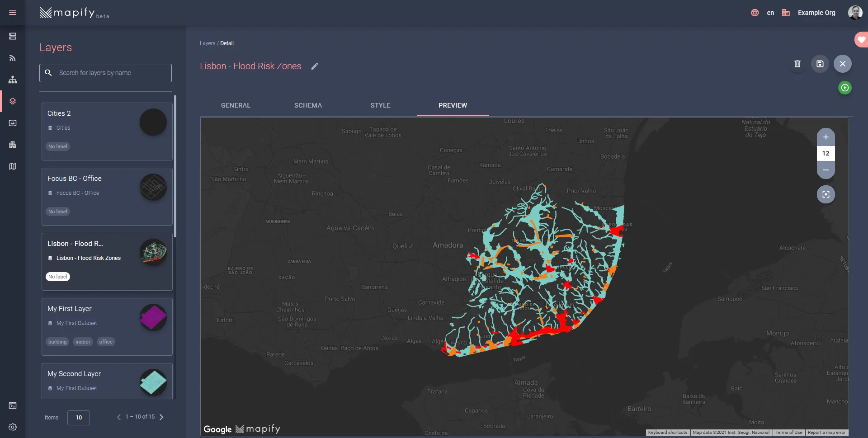Viewport: 868px width, 438px height.
Task: Click the '1 – 10 of 15' pagination text
Action: tap(140, 417)
